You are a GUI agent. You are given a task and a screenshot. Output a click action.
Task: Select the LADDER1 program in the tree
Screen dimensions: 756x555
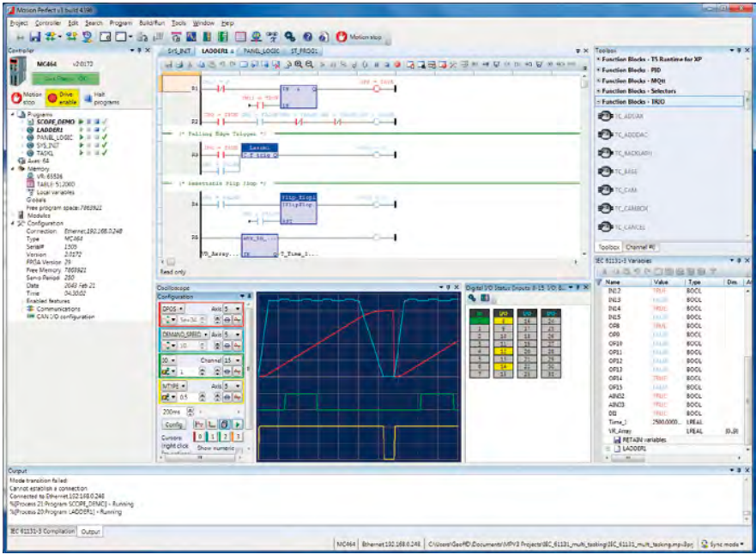pyautogui.click(x=49, y=130)
